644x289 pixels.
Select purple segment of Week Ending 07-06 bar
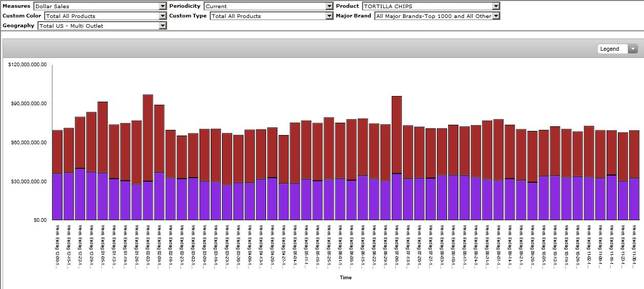[396, 197]
